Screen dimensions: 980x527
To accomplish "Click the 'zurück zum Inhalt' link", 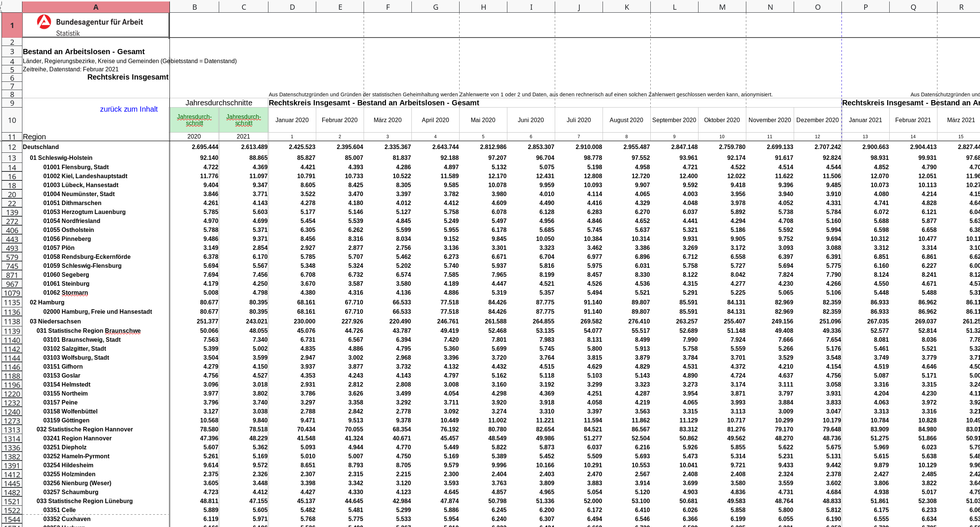I will [128, 109].
